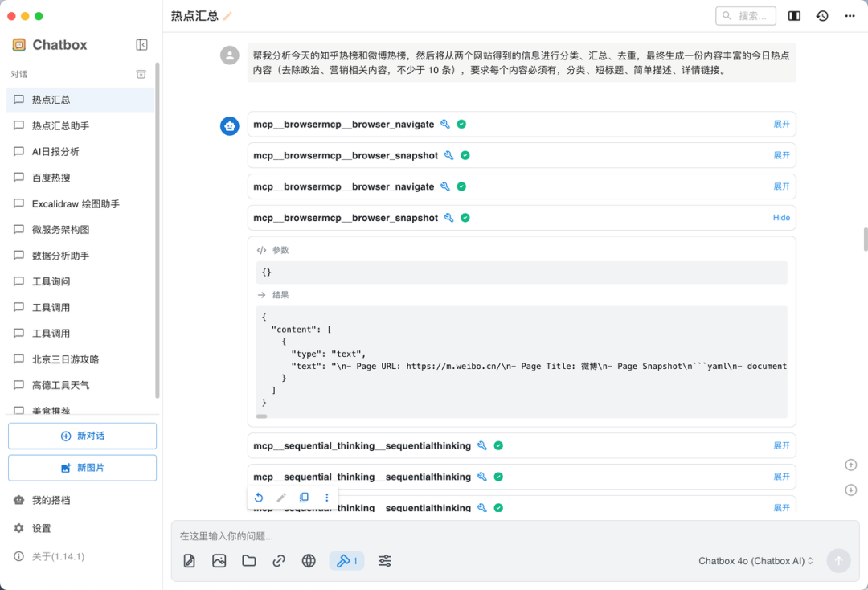
Task: Click the regenerate reply icon
Action: [259, 497]
